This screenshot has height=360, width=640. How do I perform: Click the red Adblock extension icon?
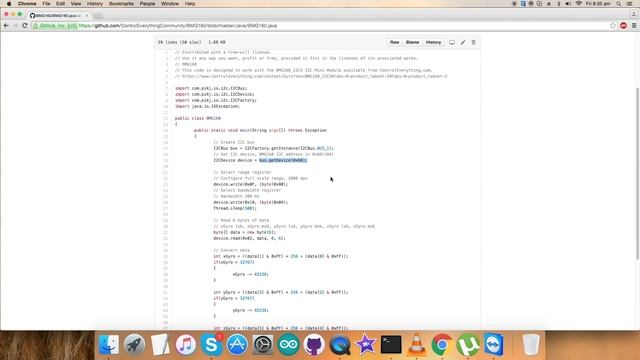point(623,26)
